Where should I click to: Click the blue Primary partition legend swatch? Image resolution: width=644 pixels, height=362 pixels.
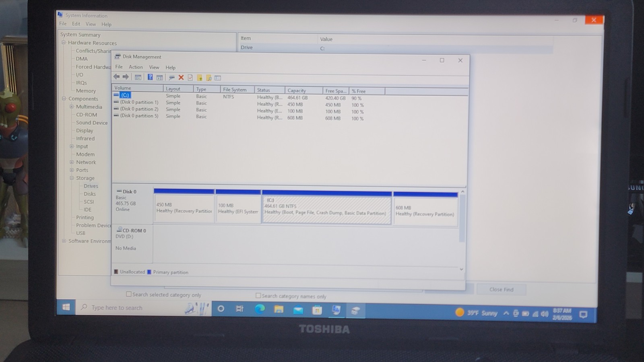click(149, 272)
